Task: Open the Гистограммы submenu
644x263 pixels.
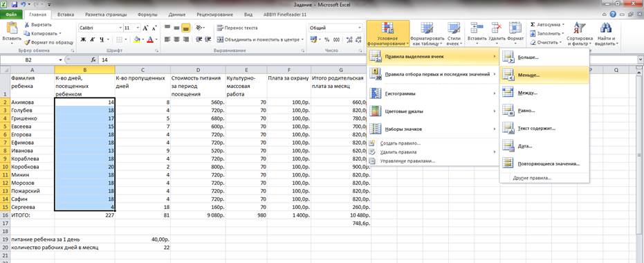Action: point(433,93)
